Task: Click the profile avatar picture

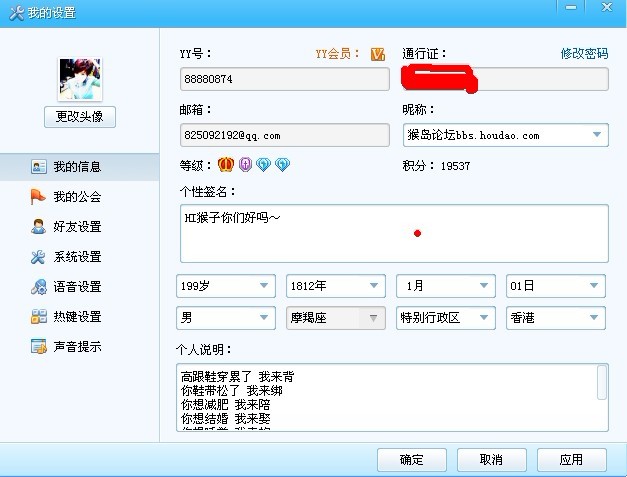Action: pos(80,79)
